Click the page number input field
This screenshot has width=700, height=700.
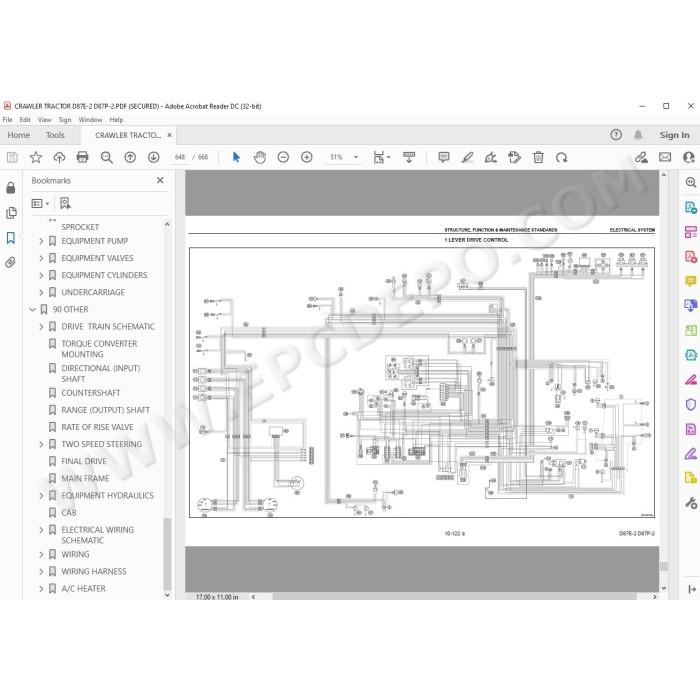click(x=180, y=157)
